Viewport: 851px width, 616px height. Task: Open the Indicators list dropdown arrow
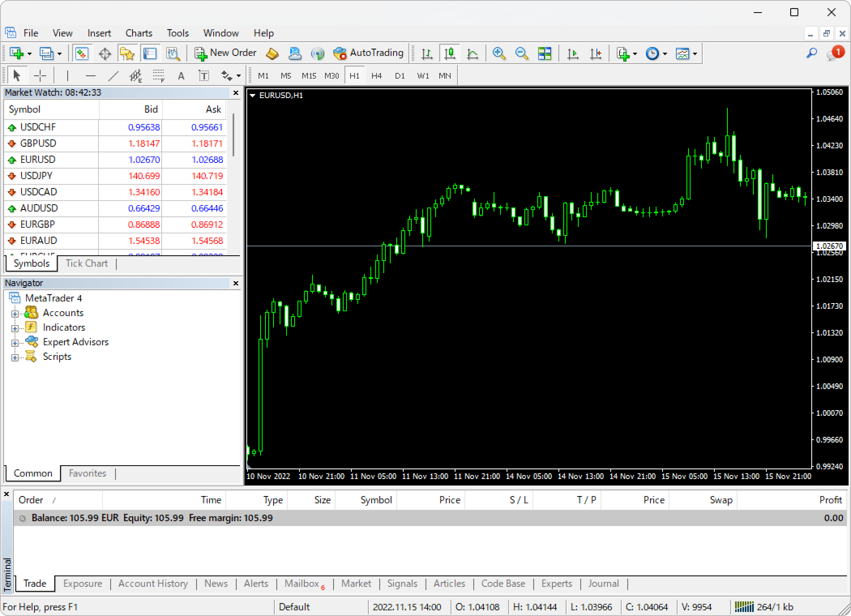635,54
